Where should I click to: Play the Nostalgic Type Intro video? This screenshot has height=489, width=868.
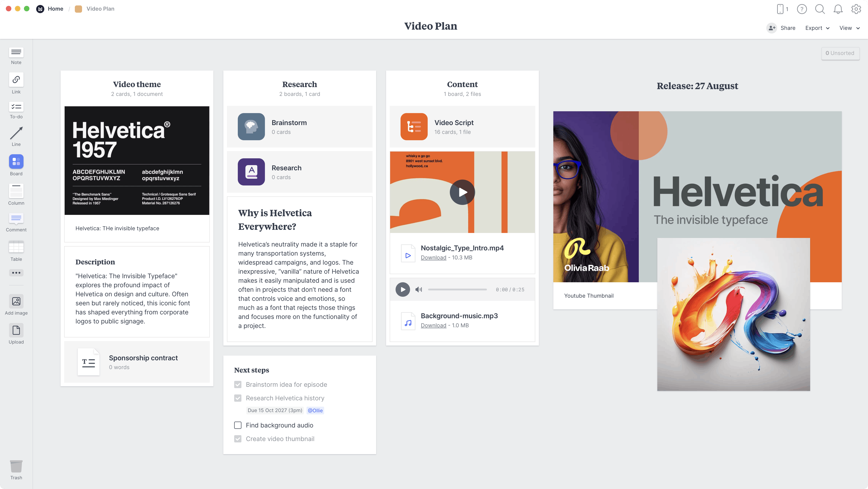point(462,192)
